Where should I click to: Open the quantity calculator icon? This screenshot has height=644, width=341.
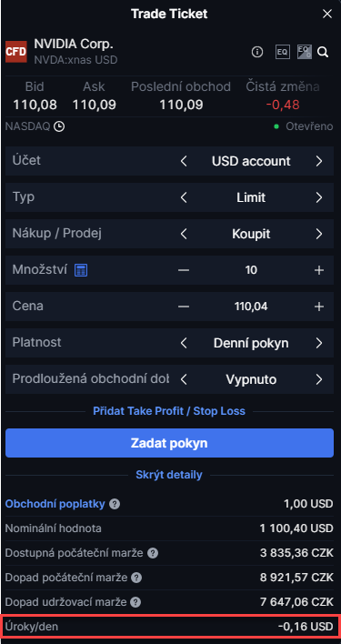point(81,270)
